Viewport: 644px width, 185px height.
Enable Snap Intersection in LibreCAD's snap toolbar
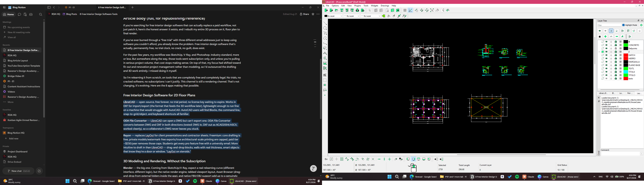tap(373, 159)
